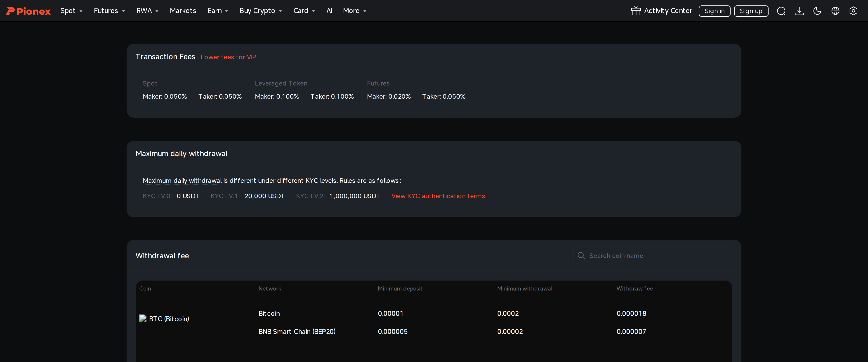The height and width of the screenshot is (362, 868).
Task: Expand the Futures dropdown menu
Action: [109, 11]
